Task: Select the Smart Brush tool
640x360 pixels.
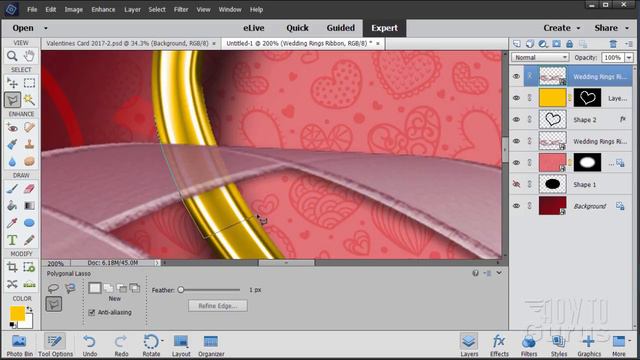Action: tap(12, 144)
